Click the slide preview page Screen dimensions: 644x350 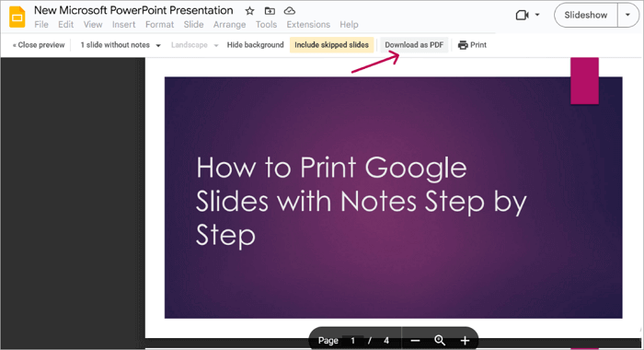coord(393,197)
